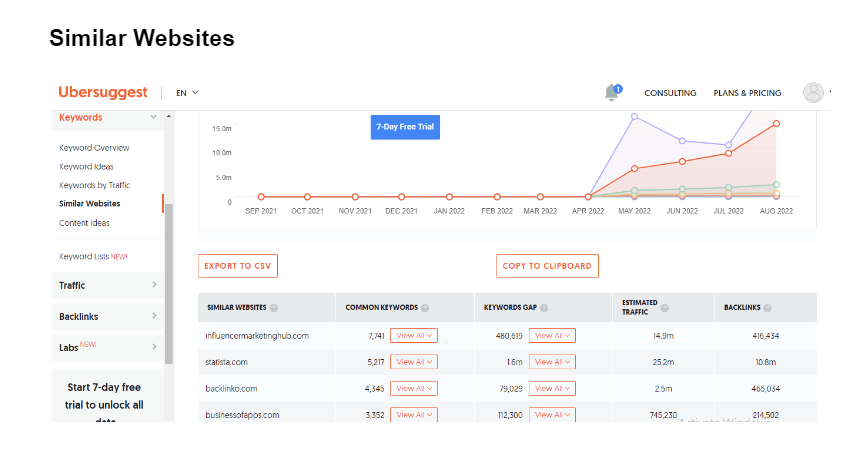The height and width of the screenshot is (466, 860).
Task: Open Plans & Pricing
Action: [747, 93]
